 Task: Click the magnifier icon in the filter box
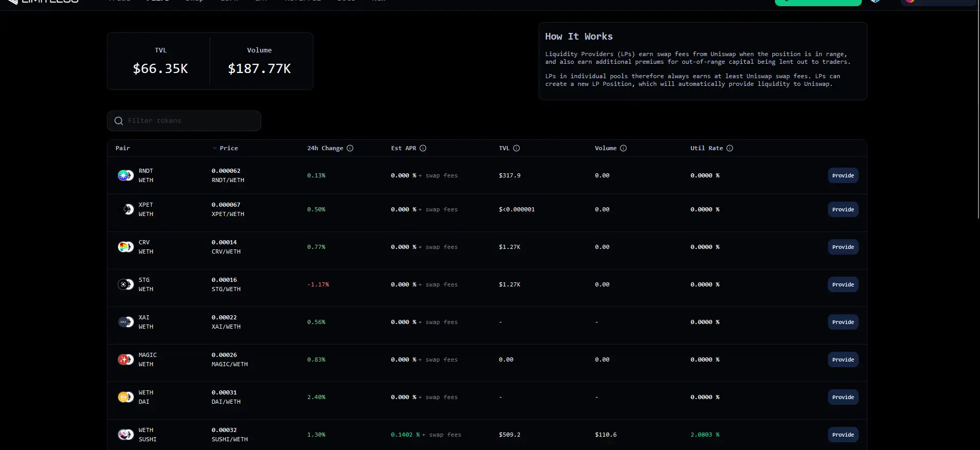(x=119, y=121)
